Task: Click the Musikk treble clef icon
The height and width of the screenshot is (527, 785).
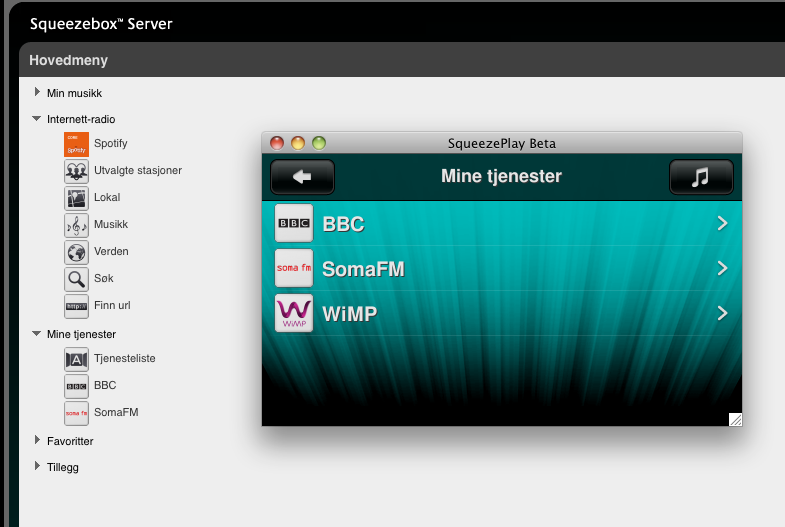Action: tap(76, 225)
